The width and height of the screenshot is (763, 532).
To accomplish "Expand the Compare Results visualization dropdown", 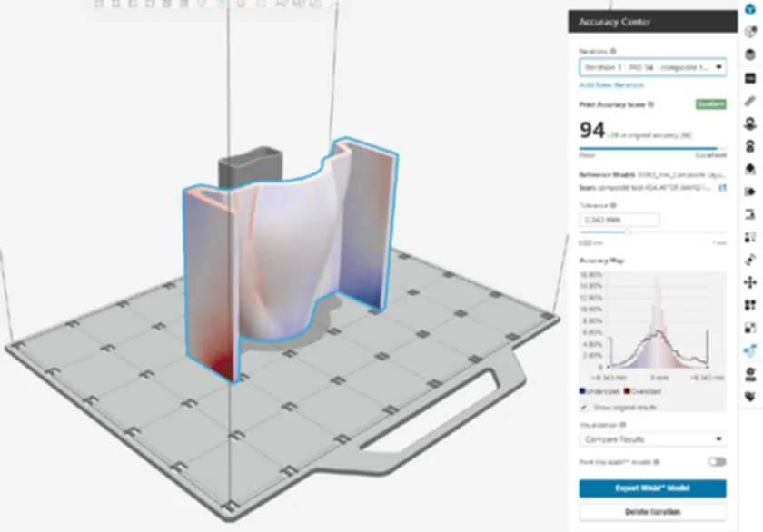I will coord(652,439).
